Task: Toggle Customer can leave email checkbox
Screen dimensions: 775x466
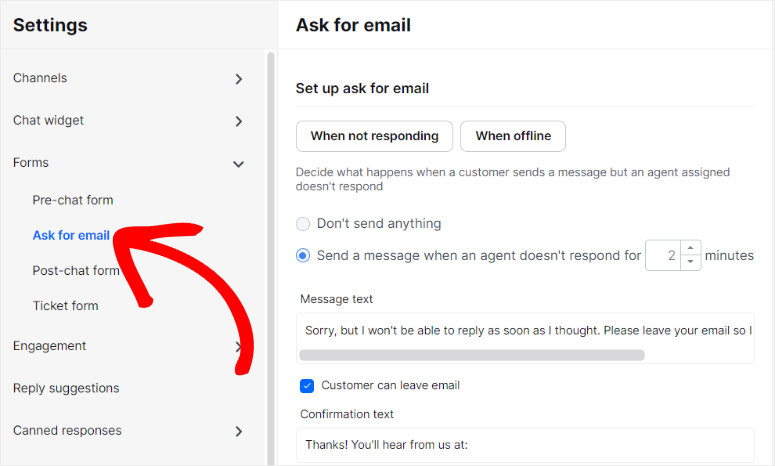Action: tap(307, 385)
